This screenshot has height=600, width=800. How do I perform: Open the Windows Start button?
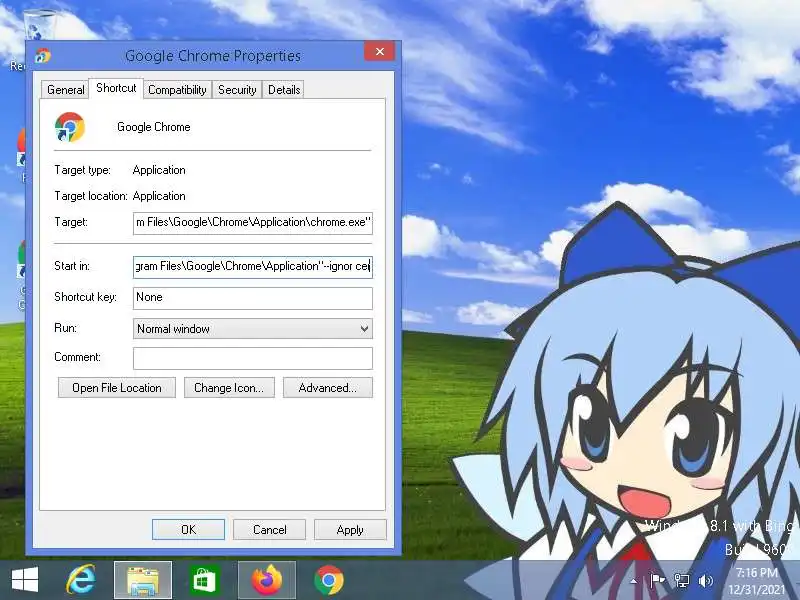click(24, 580)
